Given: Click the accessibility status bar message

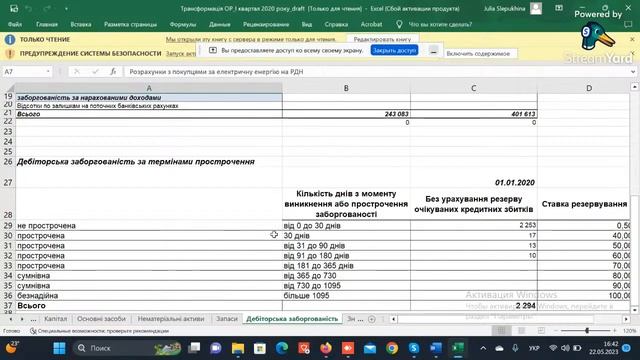Looking at the screenshot, I should 100,331.
